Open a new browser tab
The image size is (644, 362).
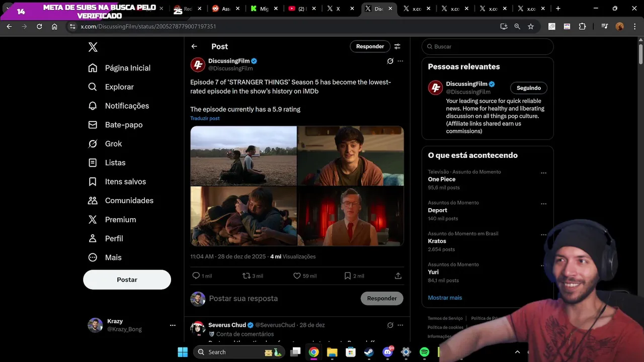pyautogui.click(x=558, y=9)
